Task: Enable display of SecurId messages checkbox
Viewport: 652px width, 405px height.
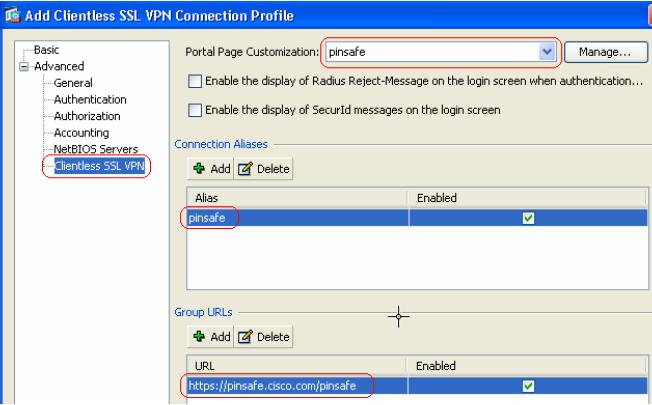Action: pos(195,110)
